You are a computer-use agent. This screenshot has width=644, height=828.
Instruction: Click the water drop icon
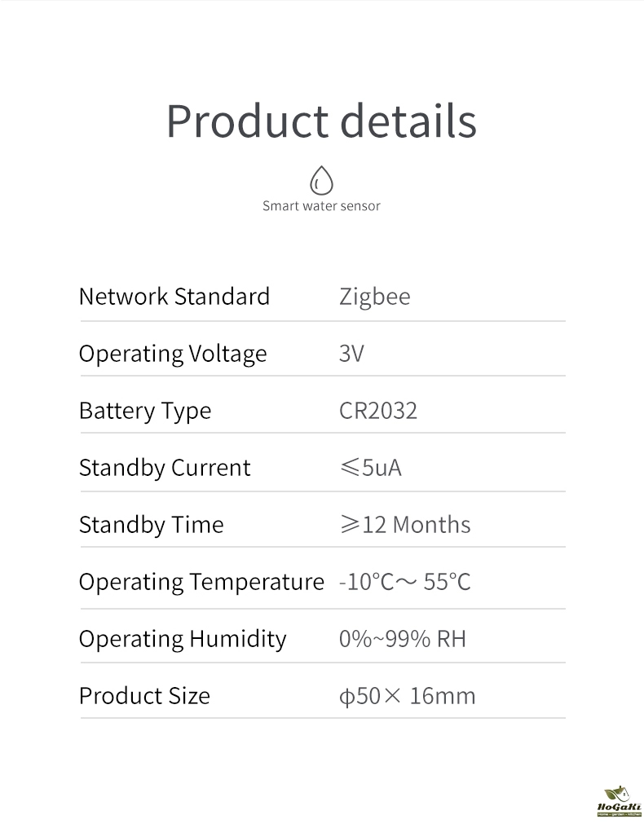[x=321, y=180]
